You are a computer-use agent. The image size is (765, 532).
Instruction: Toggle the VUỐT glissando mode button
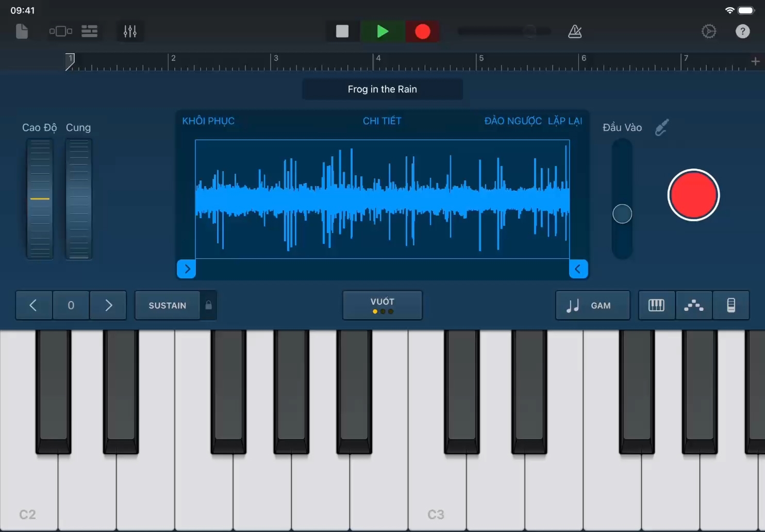382,305
